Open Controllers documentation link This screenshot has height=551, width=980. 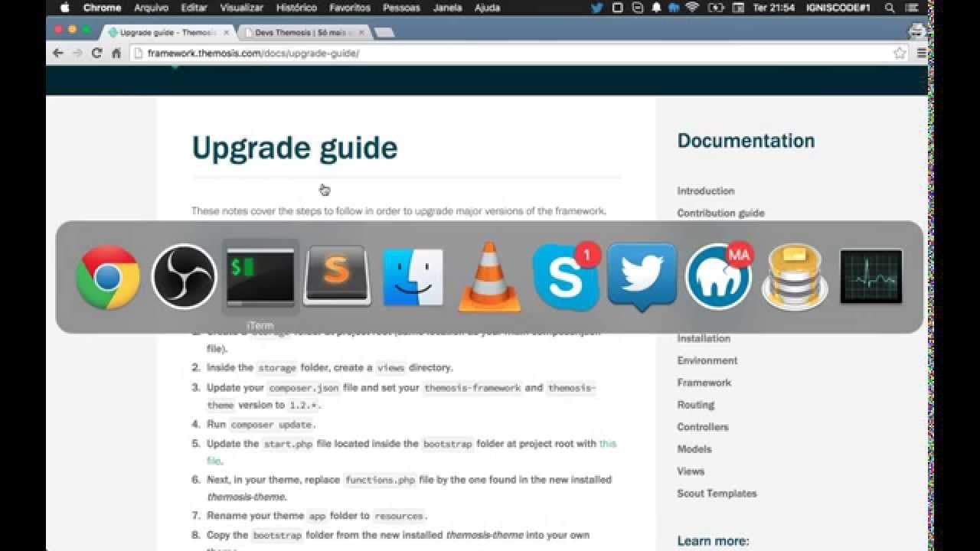(x=702, y=427)
